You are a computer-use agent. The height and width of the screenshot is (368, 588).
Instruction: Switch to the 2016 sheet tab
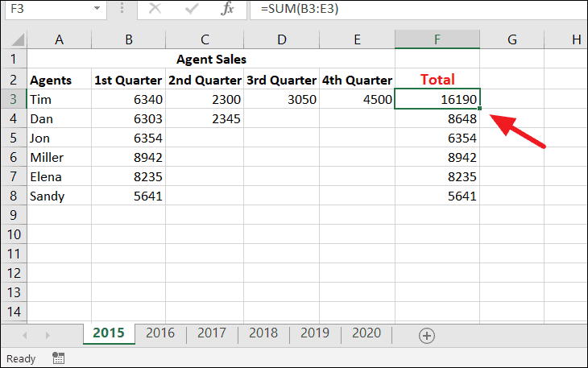tap(160, 333)
